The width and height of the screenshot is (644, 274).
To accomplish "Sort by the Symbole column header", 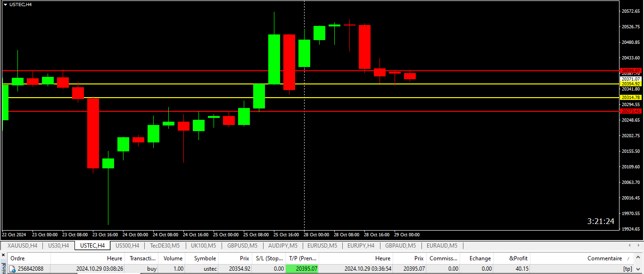I will pyautogui.click(x=202, y=258).
